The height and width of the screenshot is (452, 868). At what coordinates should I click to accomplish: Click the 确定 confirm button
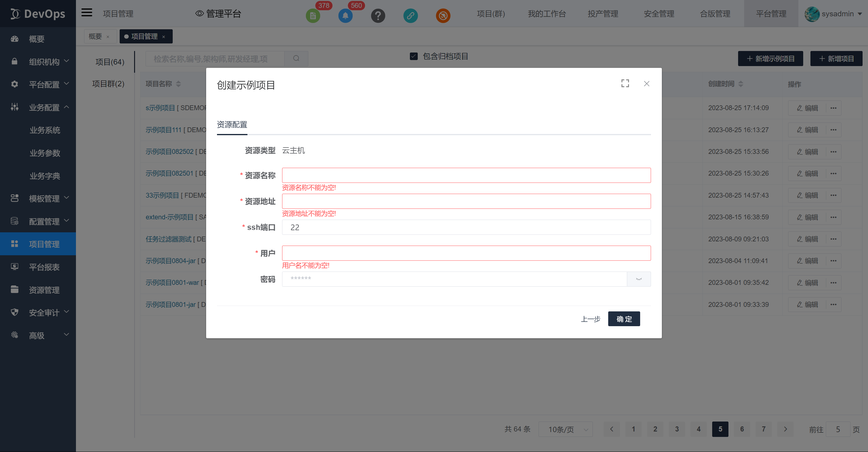(624, 319)
